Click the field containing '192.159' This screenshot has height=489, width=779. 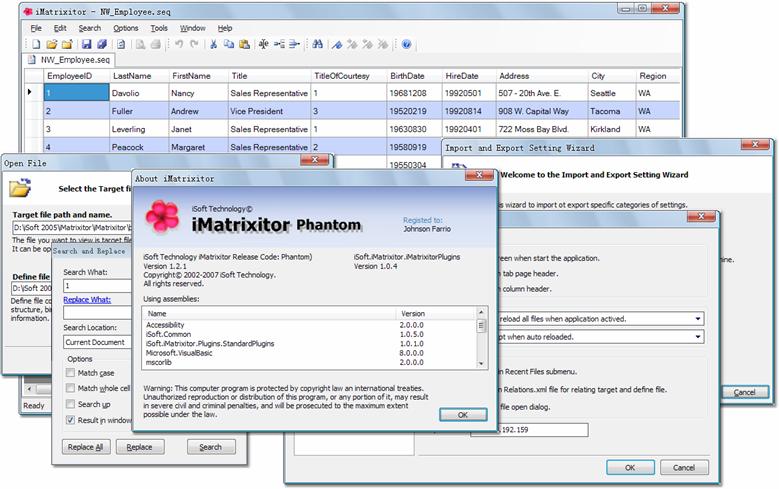(x=529, y=430)
